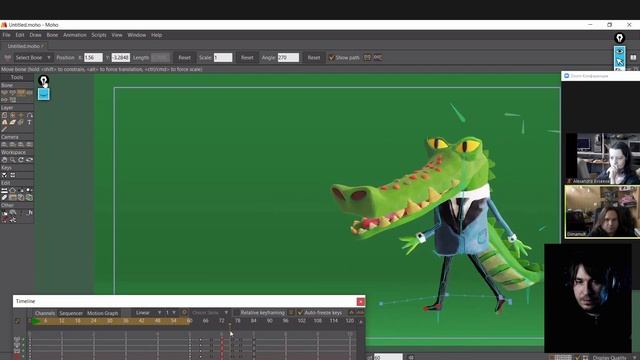The image size is (640, 360).
Task: Click the green start marker on timeline
Action: coord(36,321)
